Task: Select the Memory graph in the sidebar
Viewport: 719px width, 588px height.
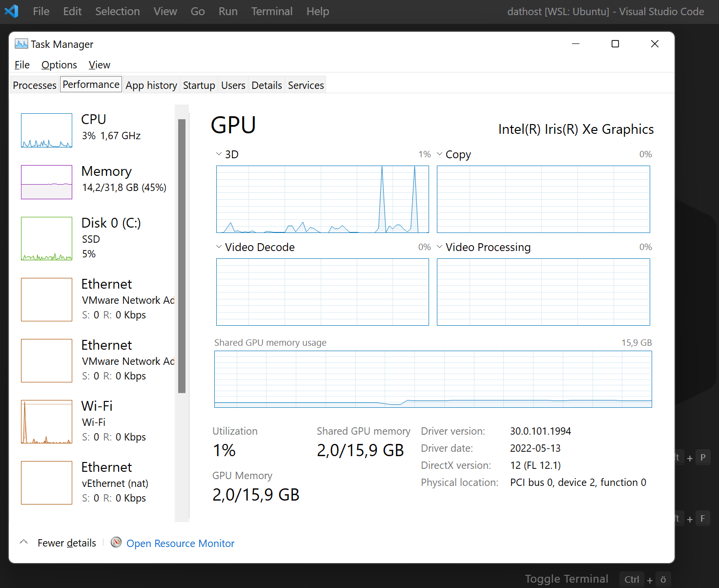Action: 46,182
